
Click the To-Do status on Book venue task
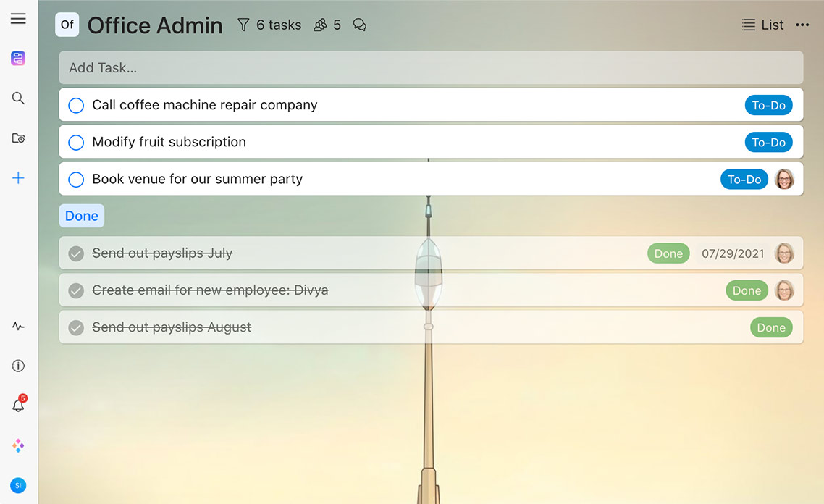[744, 180]
